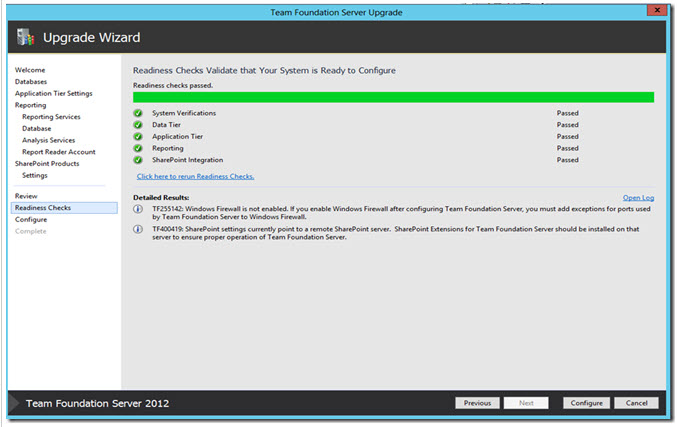Open the log via Open Log link
This screenshot has height=427, width=677.
638,197
